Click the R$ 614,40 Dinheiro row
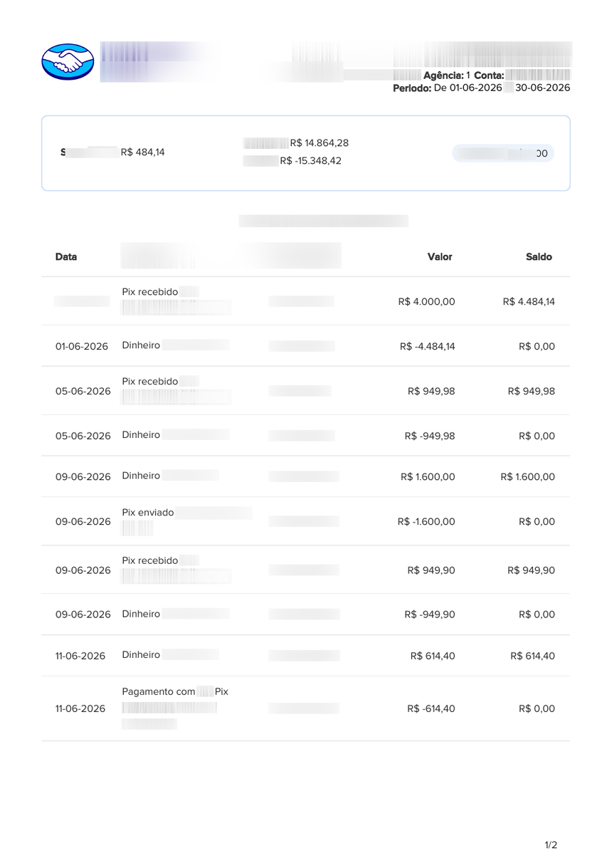The height and width of the screenshot is (868, 612). [305, 656]
